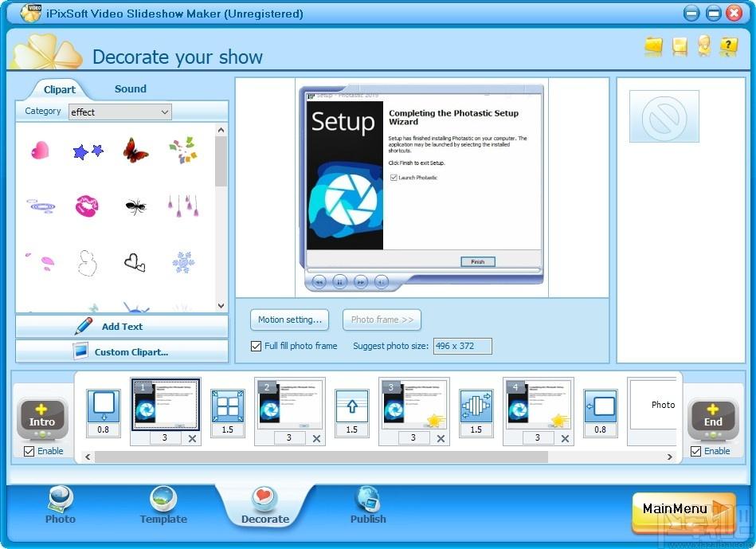Remove slide 3 with its X
The height and width of the screenshot is (549, 756).
[441, 438]
